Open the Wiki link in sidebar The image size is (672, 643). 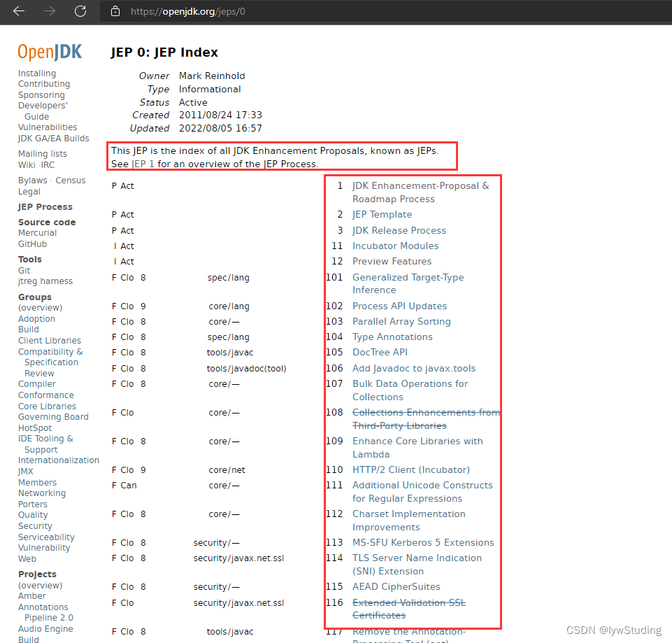pyautogui.click(x=26, y=165)
